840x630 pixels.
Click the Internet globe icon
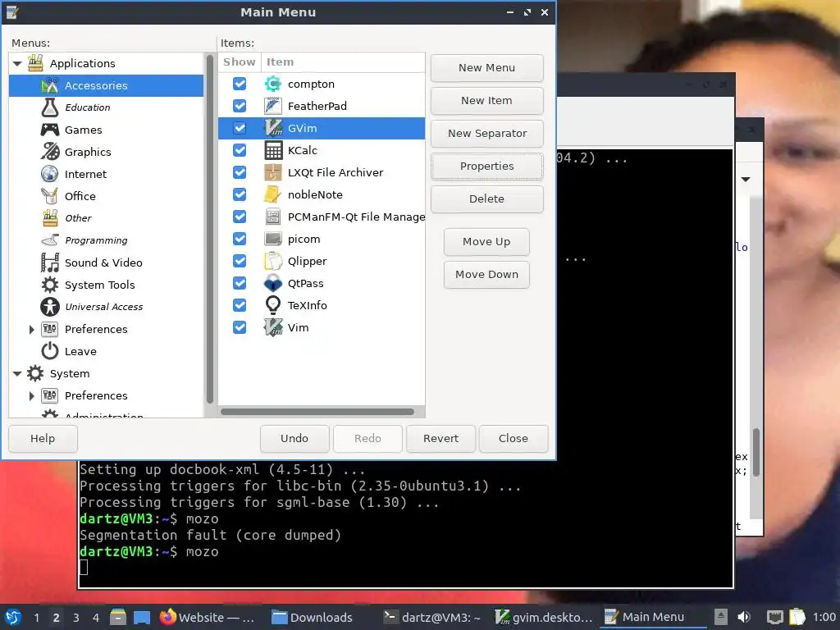point(50,174)
